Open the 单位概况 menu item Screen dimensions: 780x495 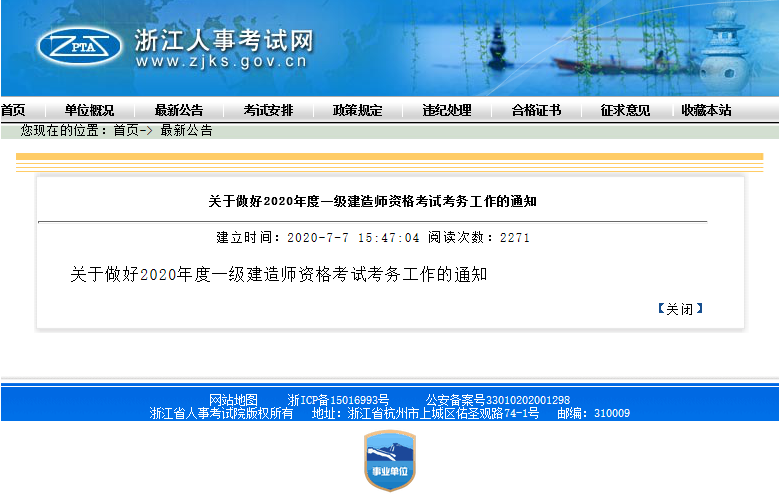tap(90, 110)
